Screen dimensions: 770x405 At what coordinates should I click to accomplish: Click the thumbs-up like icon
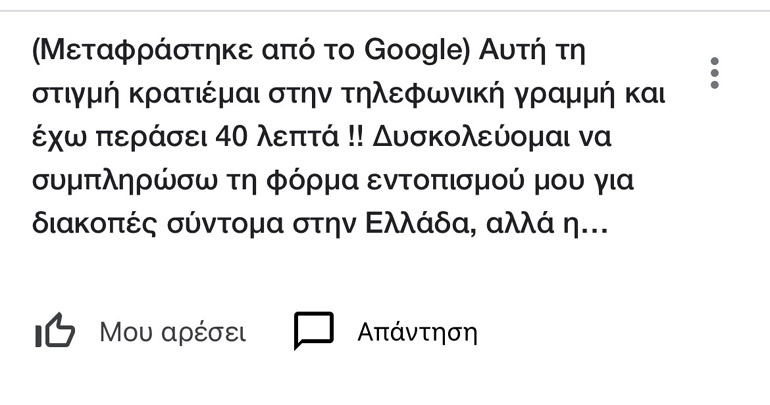click(x=55, y=332)
